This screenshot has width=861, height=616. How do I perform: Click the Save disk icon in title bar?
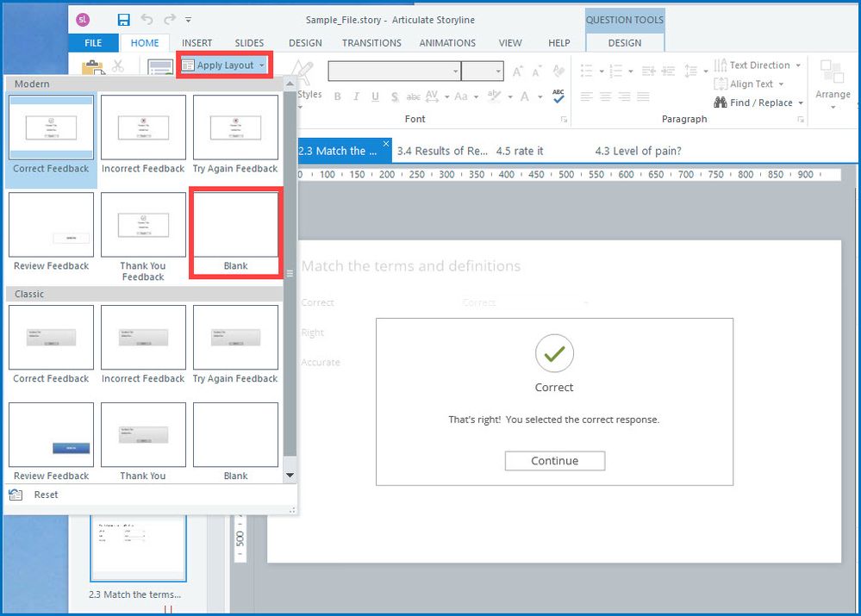coord(123,20)
